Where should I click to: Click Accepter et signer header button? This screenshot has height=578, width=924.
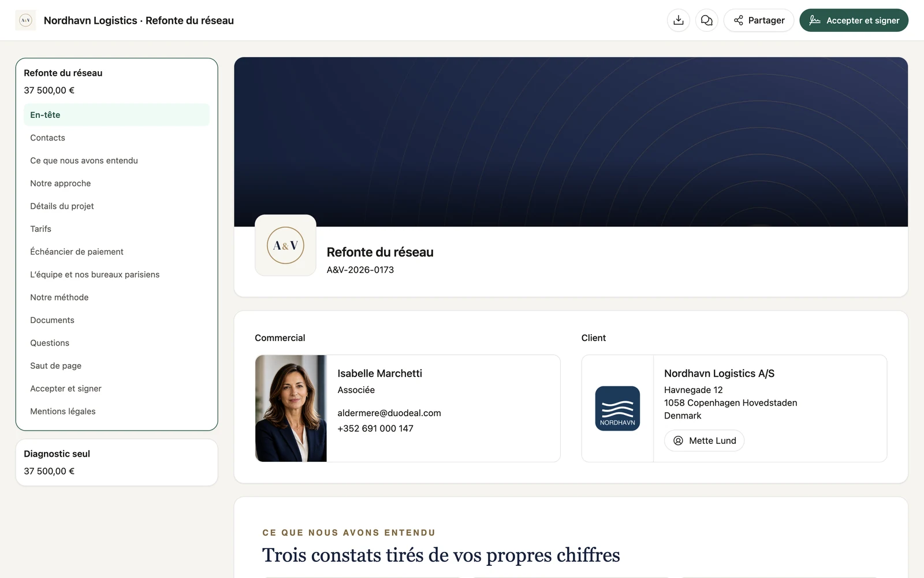click(854, 20)
